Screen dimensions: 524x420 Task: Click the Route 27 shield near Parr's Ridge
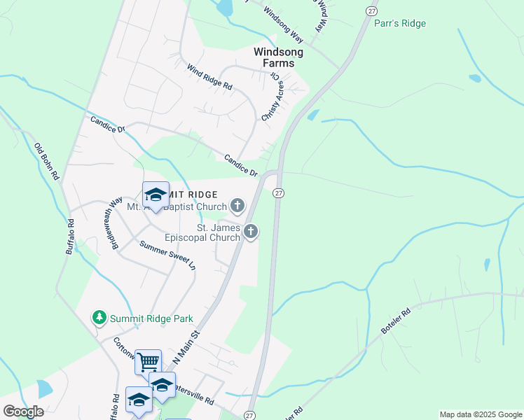click(x=371, y=11)
